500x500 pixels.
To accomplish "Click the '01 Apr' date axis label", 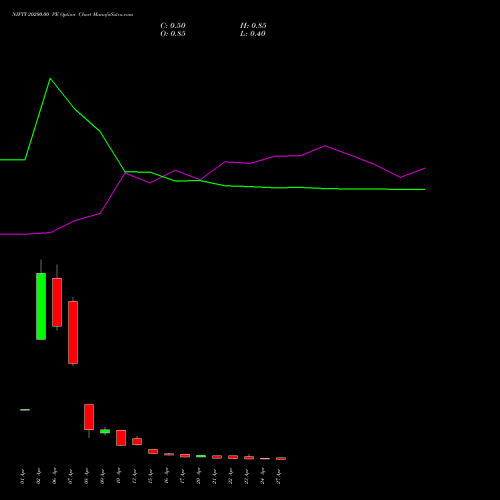I will pyautogui.click(x=22, y=477).
